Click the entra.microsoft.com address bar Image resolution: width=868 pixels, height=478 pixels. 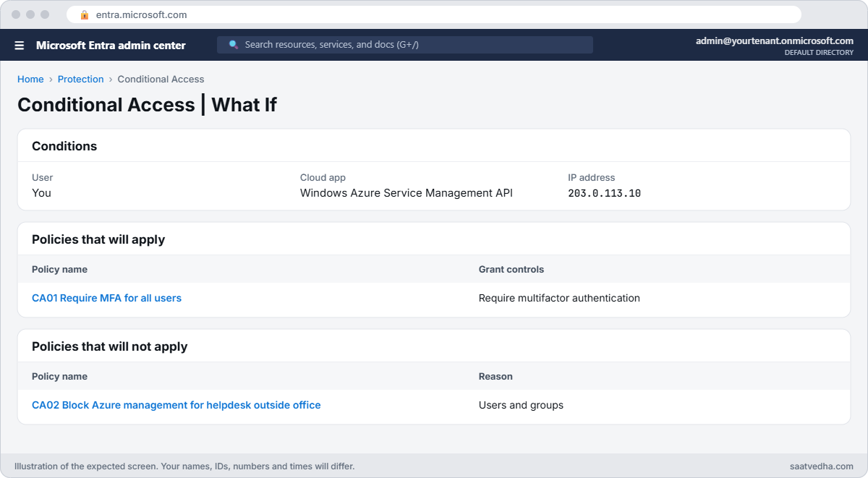(x=434, y=14)
